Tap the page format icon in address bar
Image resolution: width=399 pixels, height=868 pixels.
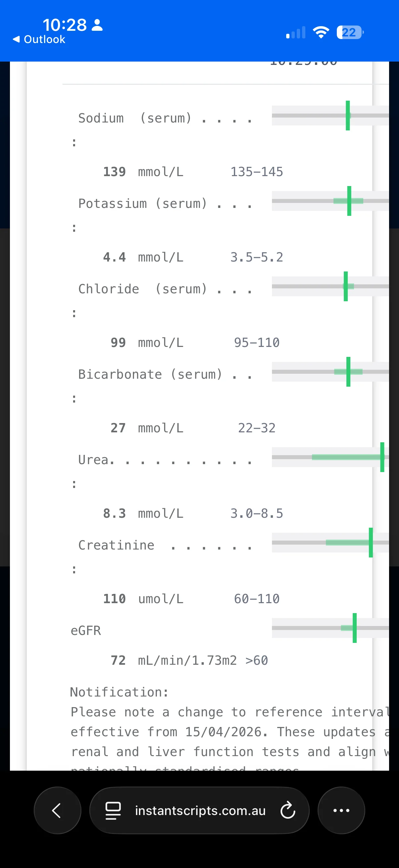(113, 810)
